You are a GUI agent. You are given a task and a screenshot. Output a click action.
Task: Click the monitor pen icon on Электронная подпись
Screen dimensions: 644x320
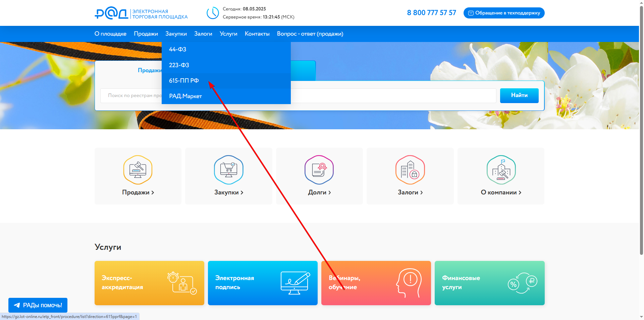(295, 283)
